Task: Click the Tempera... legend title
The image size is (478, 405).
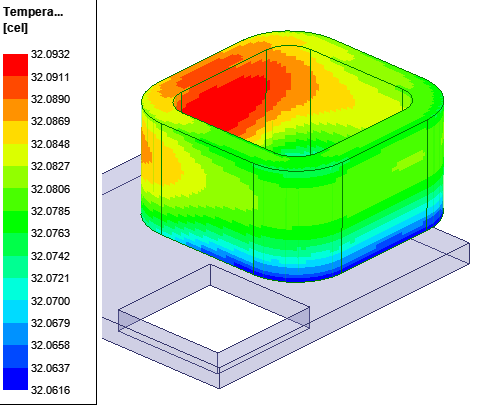Action: 33,12
